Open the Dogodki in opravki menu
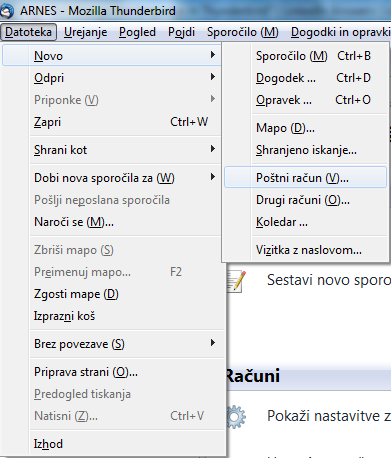Image resolution: width=391 pixels, height=458 pixels. pyautogui.click(x=340, y=32)
